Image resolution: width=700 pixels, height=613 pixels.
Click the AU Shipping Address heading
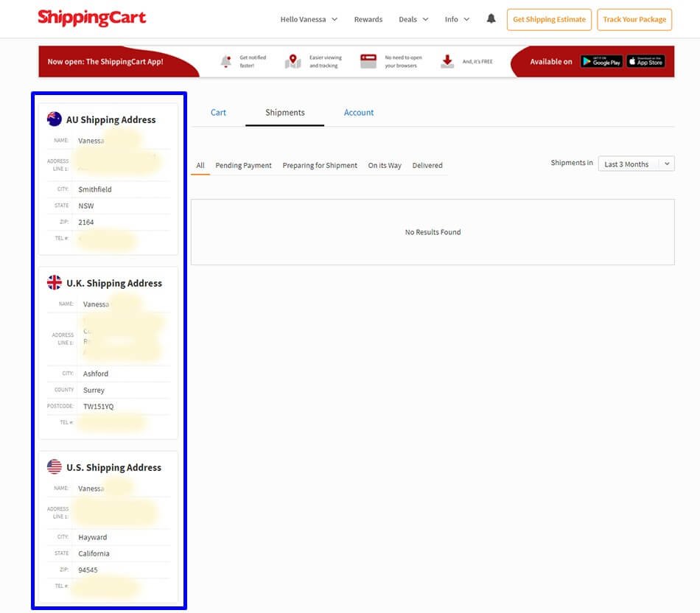click(111, 119)
